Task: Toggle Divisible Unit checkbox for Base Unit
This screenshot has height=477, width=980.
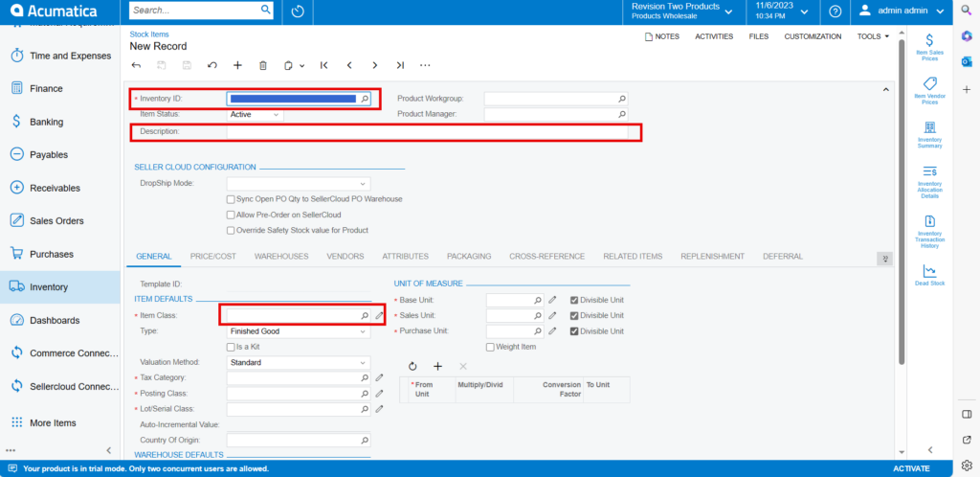Action: [574, 300]
